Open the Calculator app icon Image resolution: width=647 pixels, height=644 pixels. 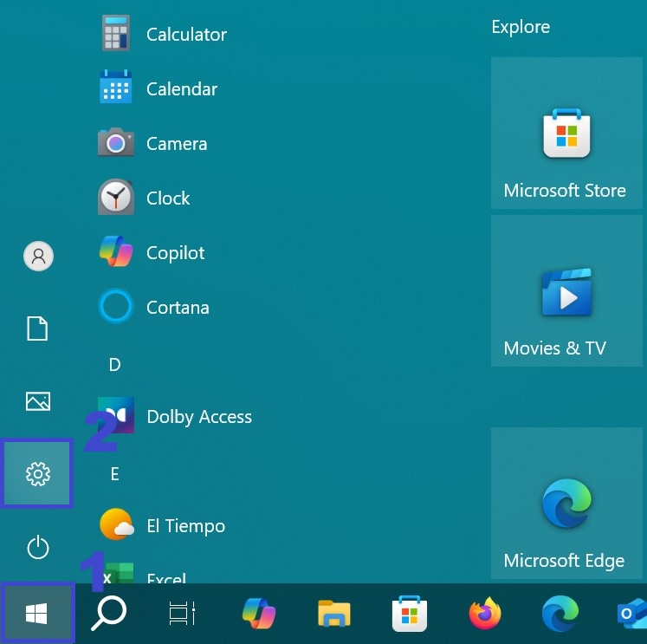pyautogui.click(x=116, y=33)
